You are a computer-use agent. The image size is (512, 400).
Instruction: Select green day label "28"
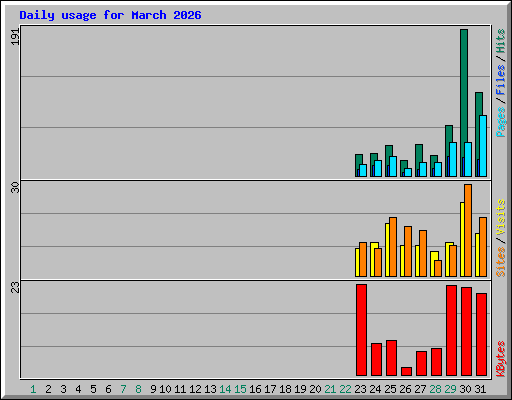(435, 389)
